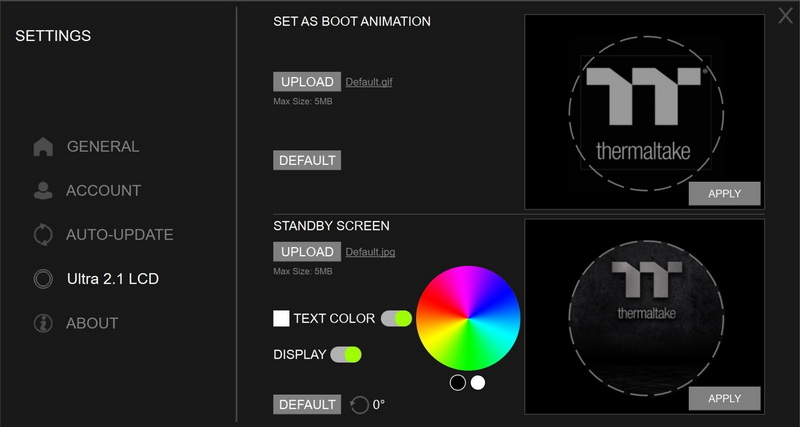
Task: Upload a standby screen image
Action: coord(307,252)
